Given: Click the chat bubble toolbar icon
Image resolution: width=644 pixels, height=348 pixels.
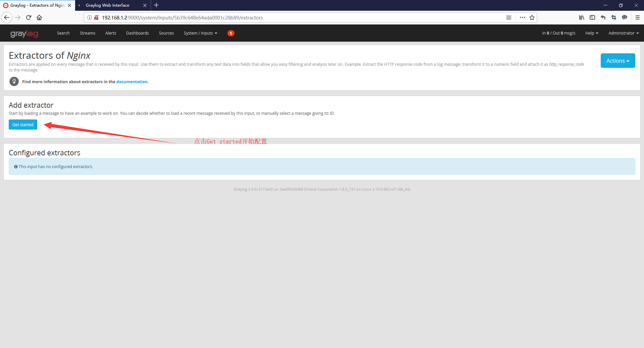Looking at the screenshot, I should coord(625,17).
